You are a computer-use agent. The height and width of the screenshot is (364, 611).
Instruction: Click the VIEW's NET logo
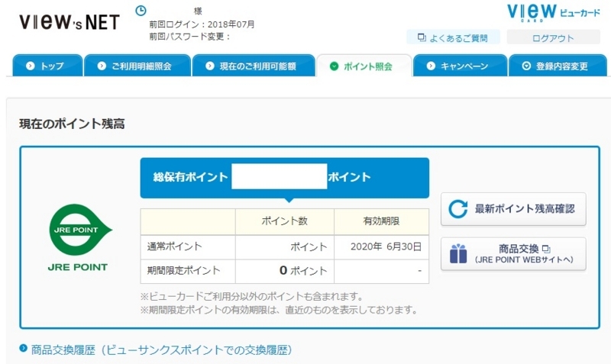70,22
